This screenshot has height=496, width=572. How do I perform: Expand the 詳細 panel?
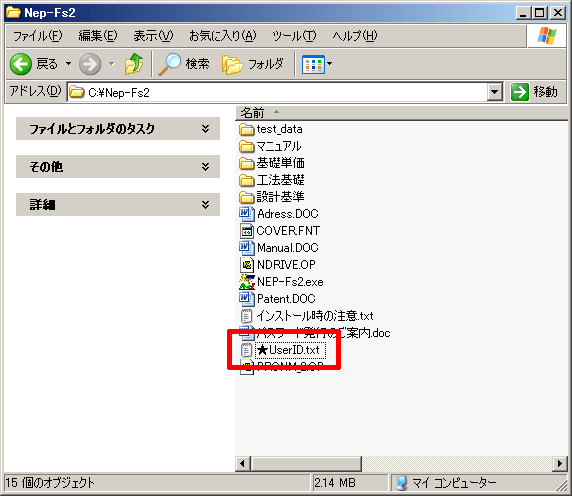coord(118,205)
